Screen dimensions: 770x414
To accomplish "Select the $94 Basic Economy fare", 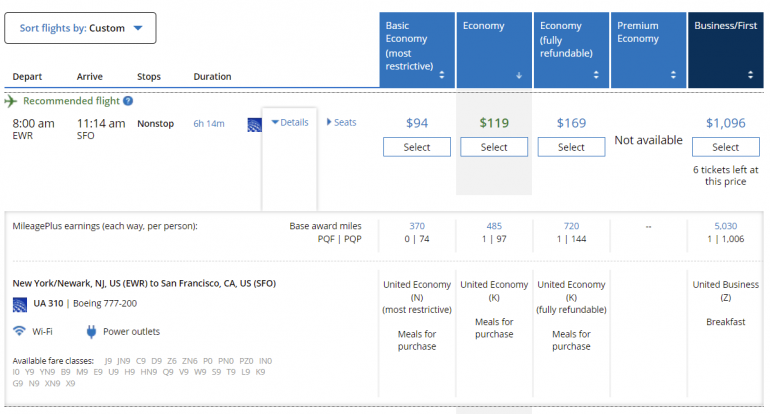I will point(417,147).
